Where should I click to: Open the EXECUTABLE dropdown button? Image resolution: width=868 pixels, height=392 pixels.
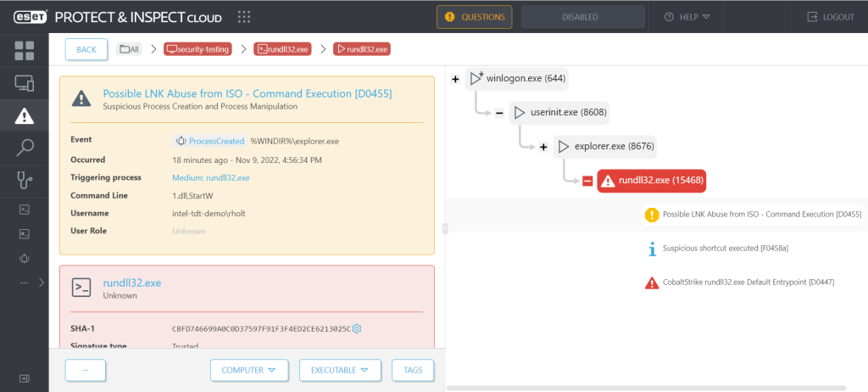pos(339,371)
